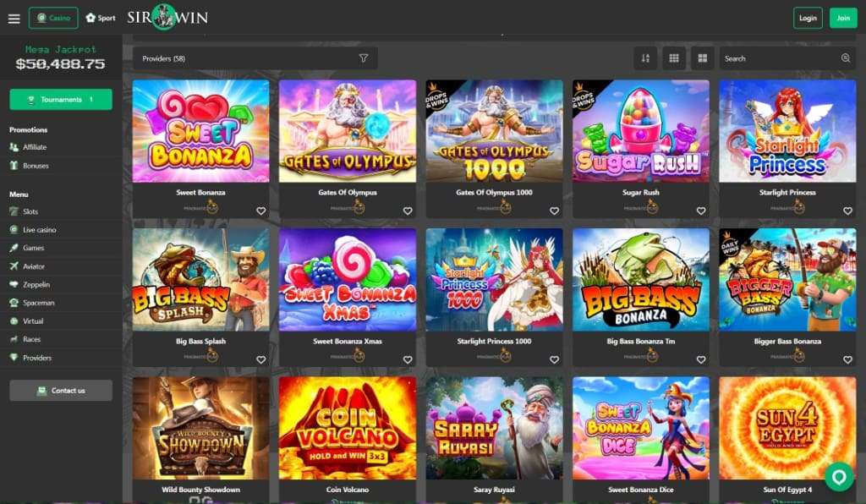Screen dimensions: 866x504
Task: Toggle favorite heart on Sugar Rush
Action: tap(701, 211)
